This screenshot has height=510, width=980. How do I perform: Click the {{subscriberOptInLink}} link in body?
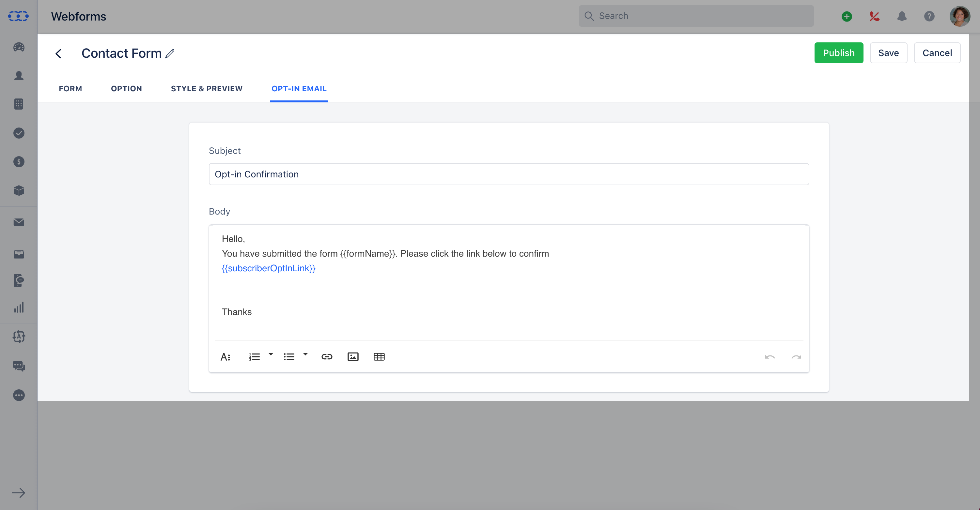[269, 268]
